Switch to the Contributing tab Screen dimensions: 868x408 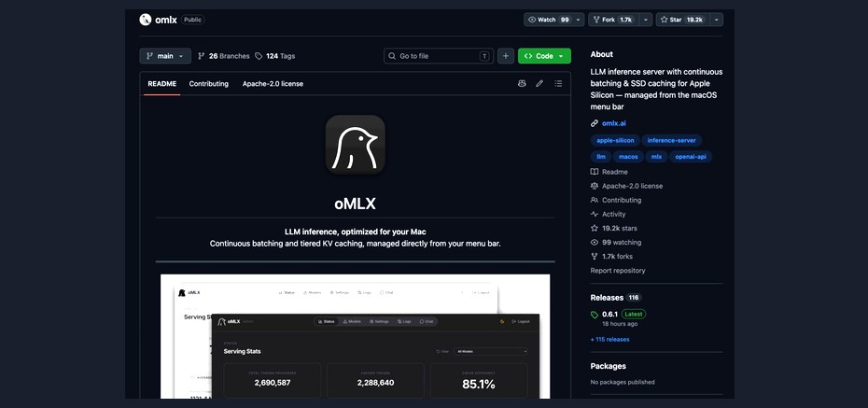209,84
